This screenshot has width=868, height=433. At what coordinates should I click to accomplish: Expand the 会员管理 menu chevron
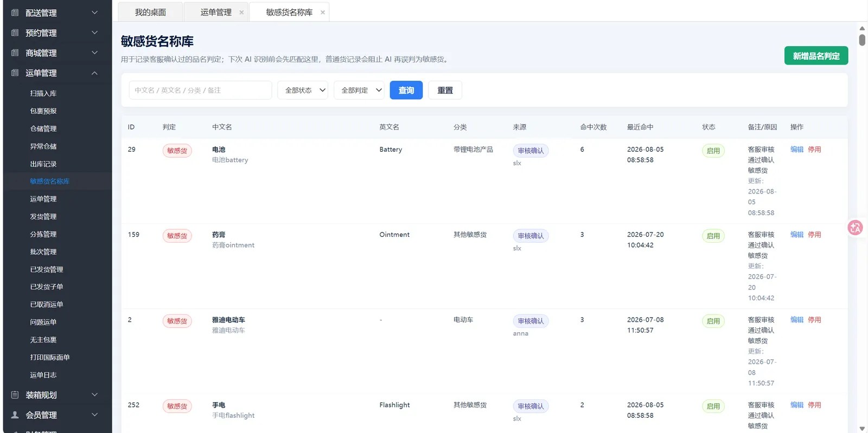94,415
